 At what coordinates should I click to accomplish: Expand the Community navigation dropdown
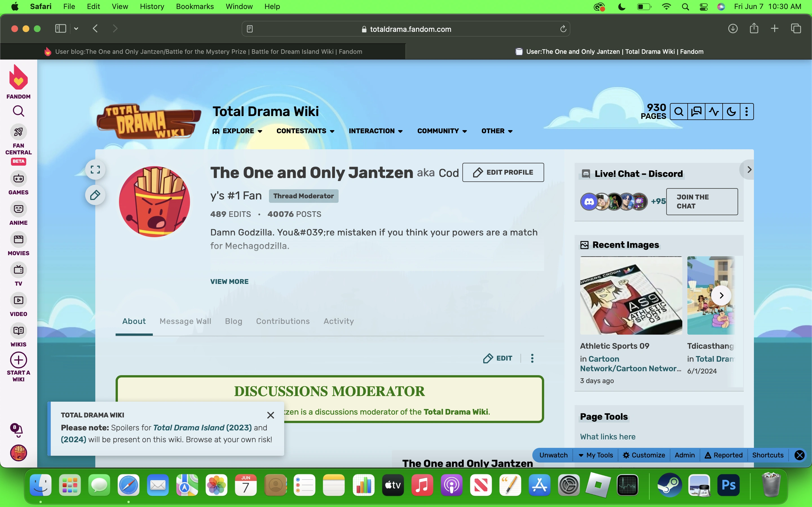pos(442,131)
